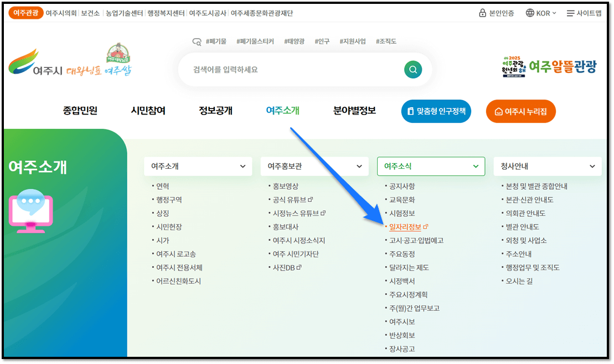Click inside the search input field
The height and width of the screenshot is (364, 614).
point(277,69)
